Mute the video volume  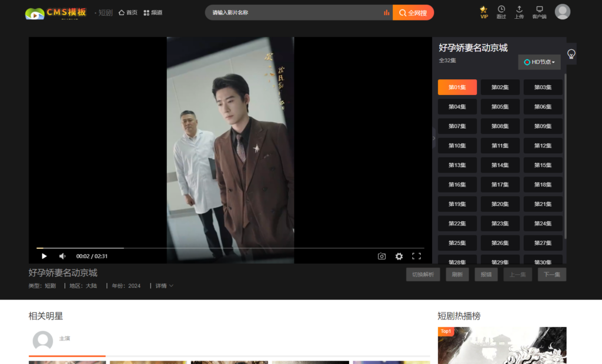[x=62, y=256]
